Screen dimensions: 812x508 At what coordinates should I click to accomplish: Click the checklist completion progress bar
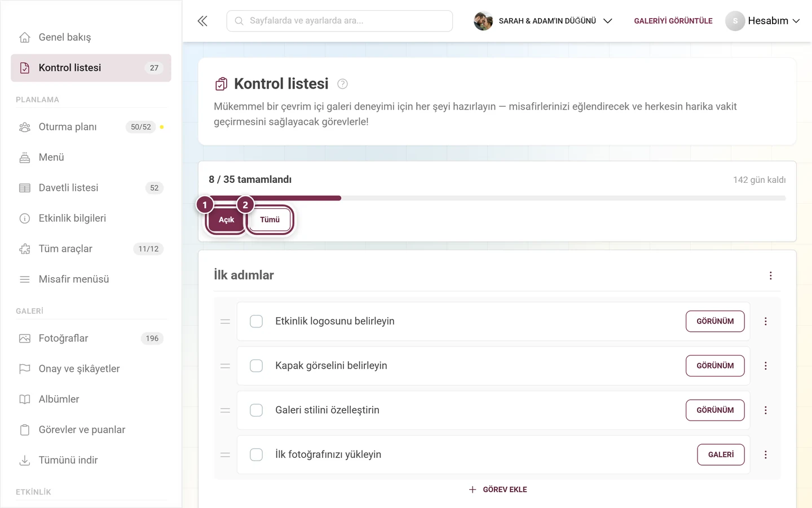click(x=497, y=198)
